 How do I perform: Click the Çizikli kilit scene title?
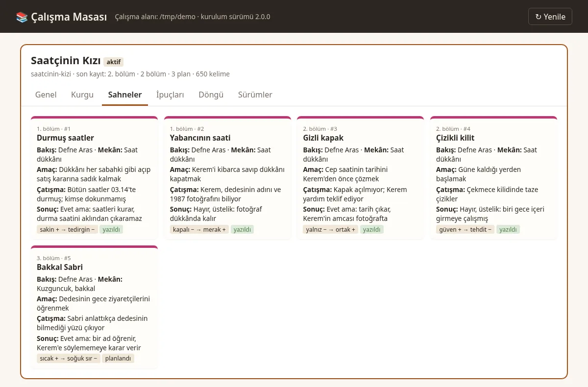(455, 138)
